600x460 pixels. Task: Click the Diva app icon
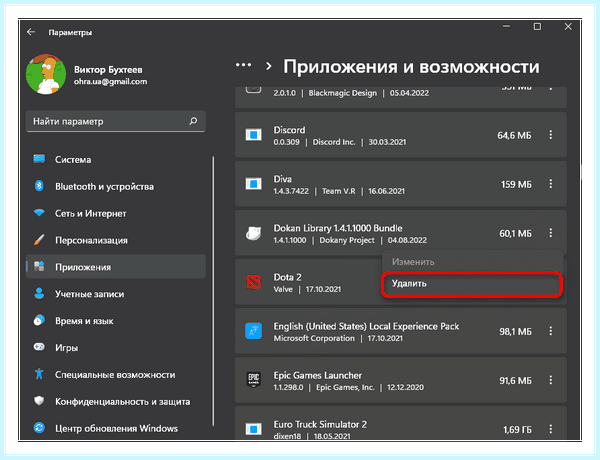coord(253,184)
